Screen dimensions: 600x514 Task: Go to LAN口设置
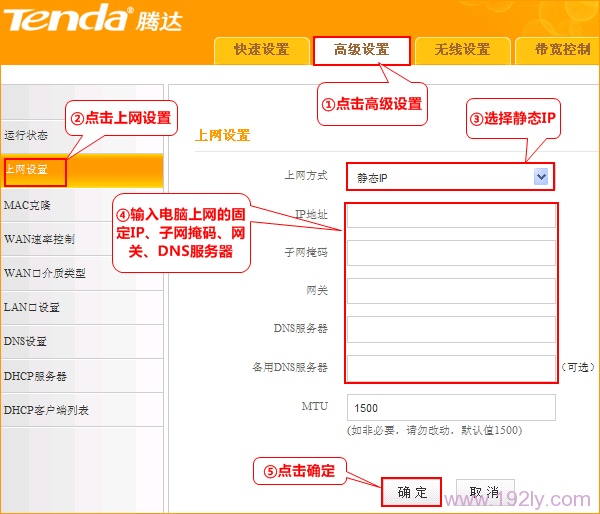[x=32, y=307]
